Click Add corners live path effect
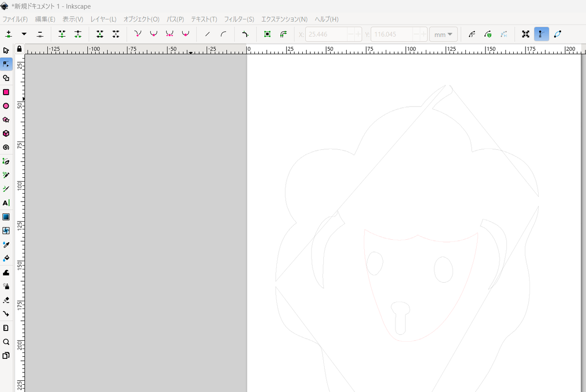The height and width of the screenshot is (392, 586). point(245,34)
